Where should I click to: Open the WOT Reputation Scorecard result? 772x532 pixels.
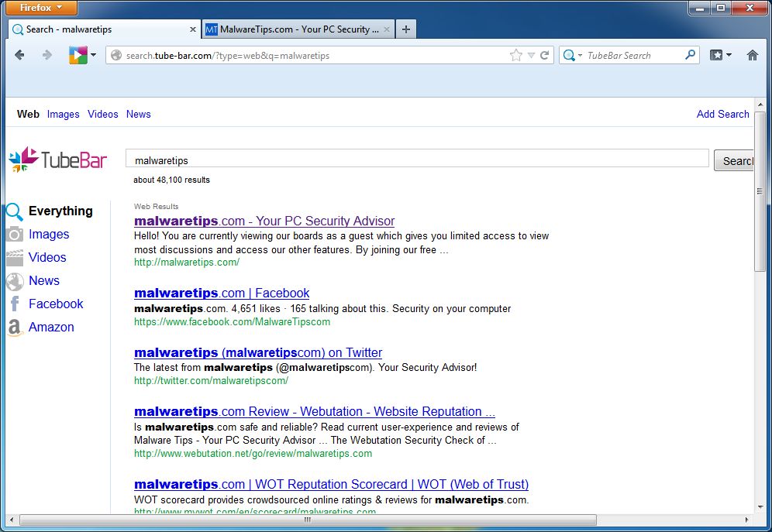pyautogui.click(x=331, y=484)
